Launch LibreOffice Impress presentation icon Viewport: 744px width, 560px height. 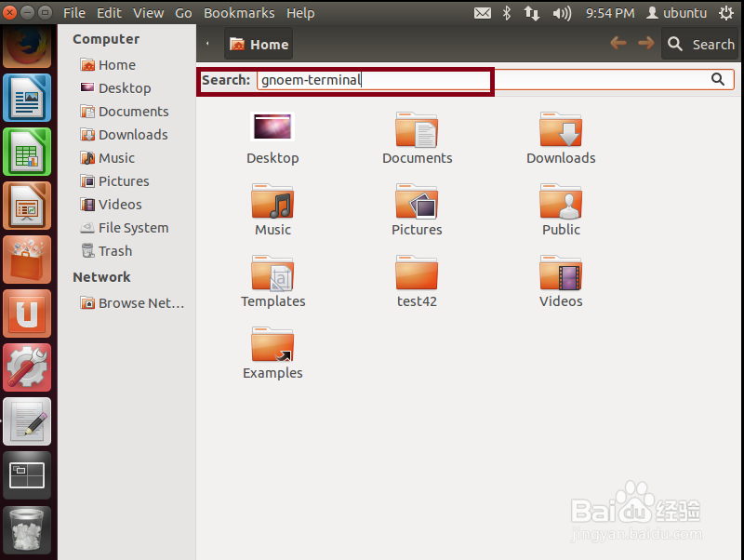27,206
